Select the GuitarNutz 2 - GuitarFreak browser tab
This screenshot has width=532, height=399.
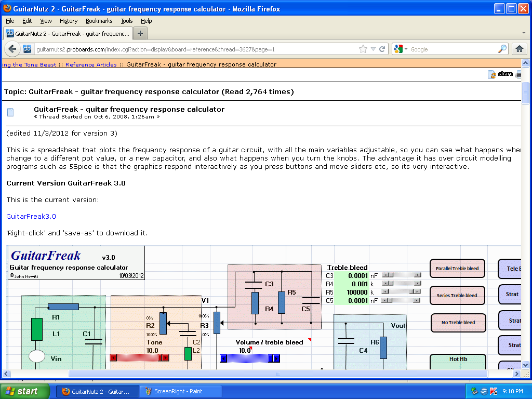67,34
